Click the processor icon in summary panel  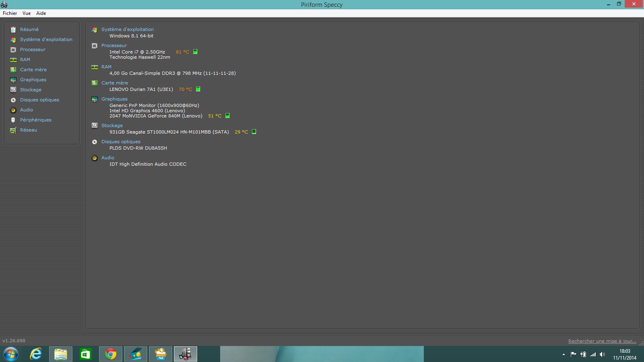[x=95, y=45]
